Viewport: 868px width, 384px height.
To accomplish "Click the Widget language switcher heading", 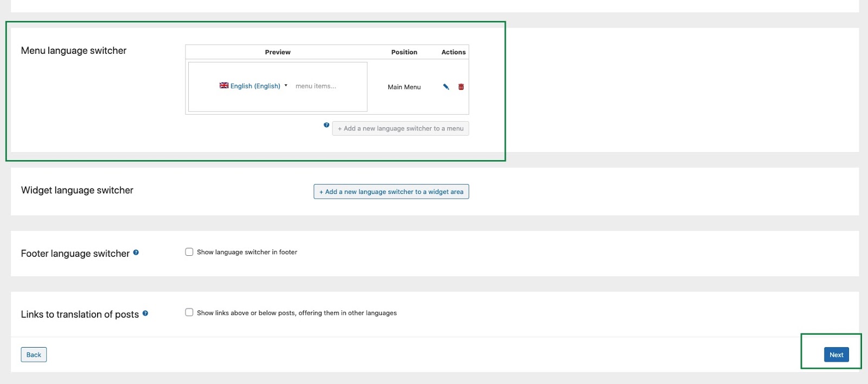I will [x=77, y=190].
